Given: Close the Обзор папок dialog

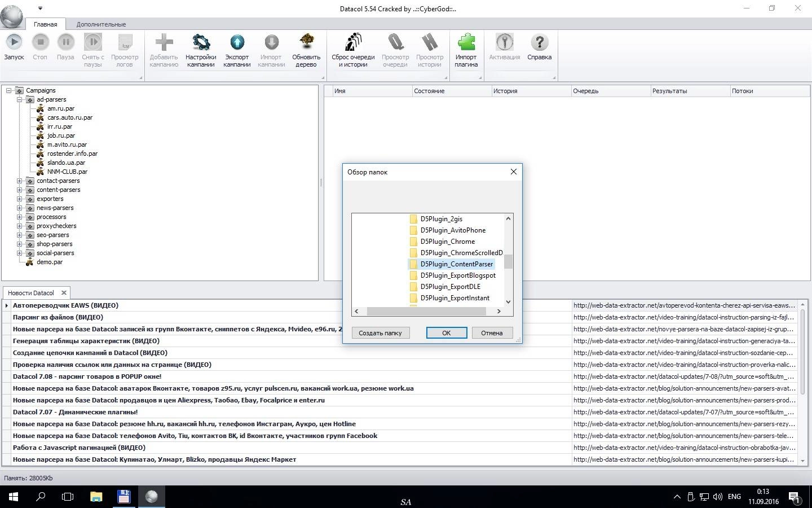Looking at the screenshot, I should point(513,172).
